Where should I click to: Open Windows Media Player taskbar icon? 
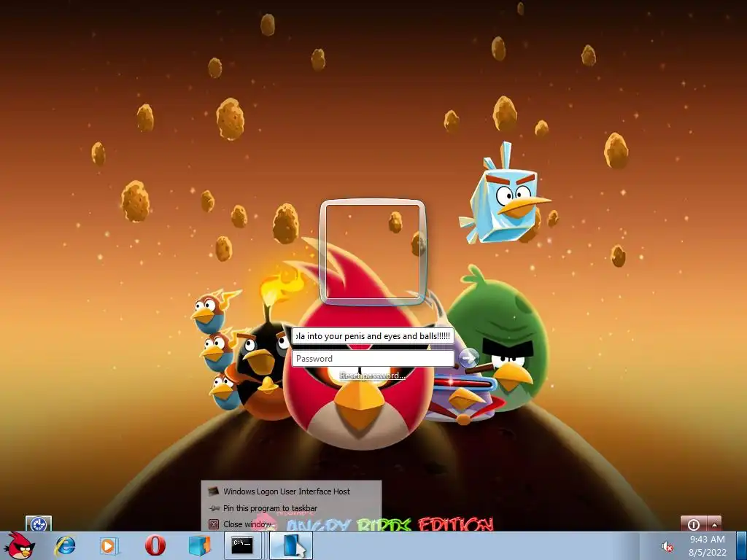click(x=108, y=545)
